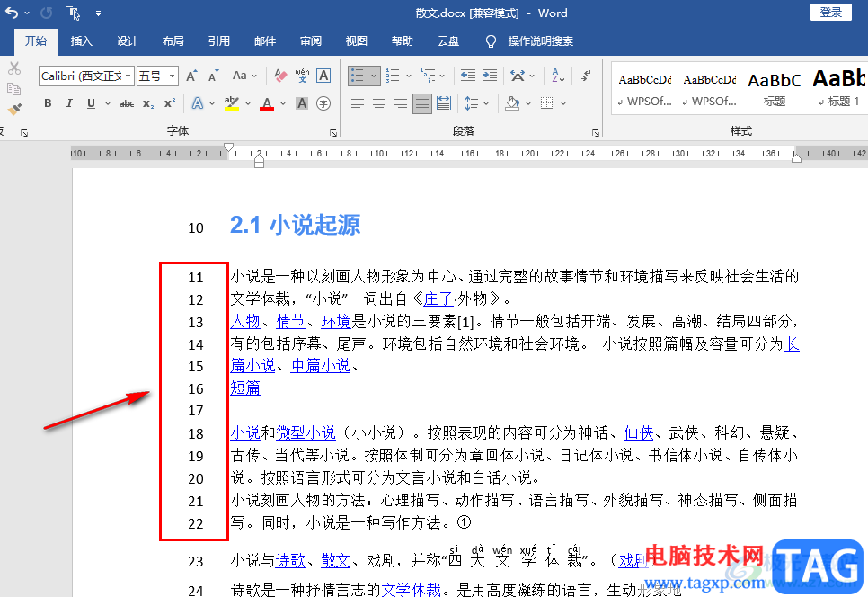The image size is (868, 597).
Task: Toggle Underline formatting
Action: (92, 103)
